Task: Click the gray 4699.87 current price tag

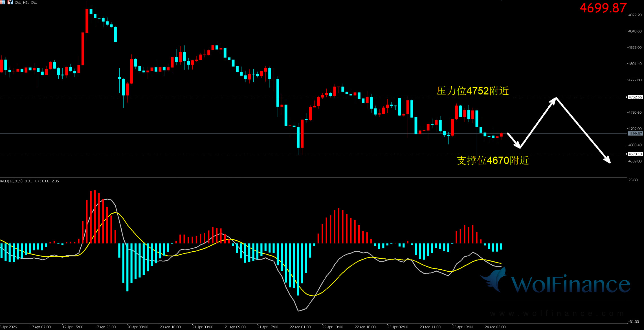Action: tap(635, 133)
